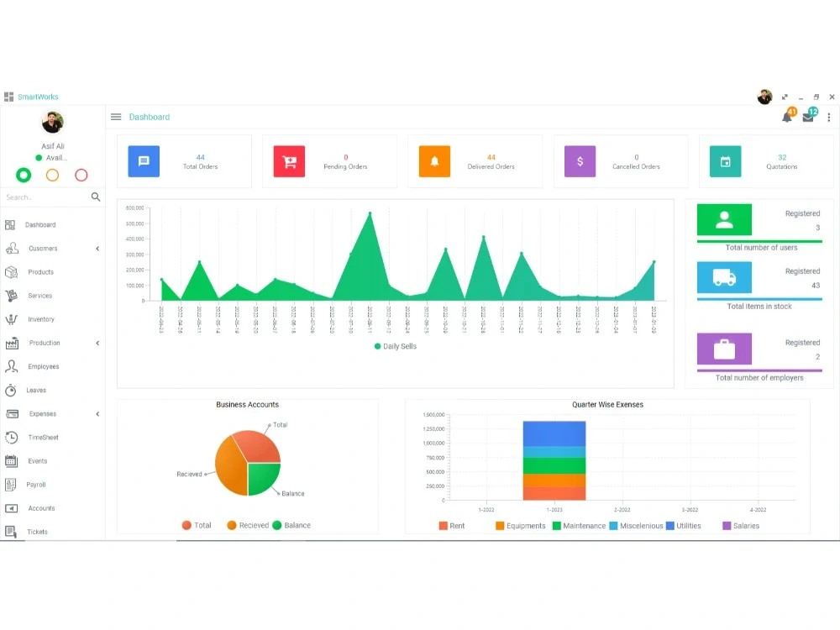Click the Quotations calendar icon
Viewport: 840px width, 630px height.
coord(724,160)
